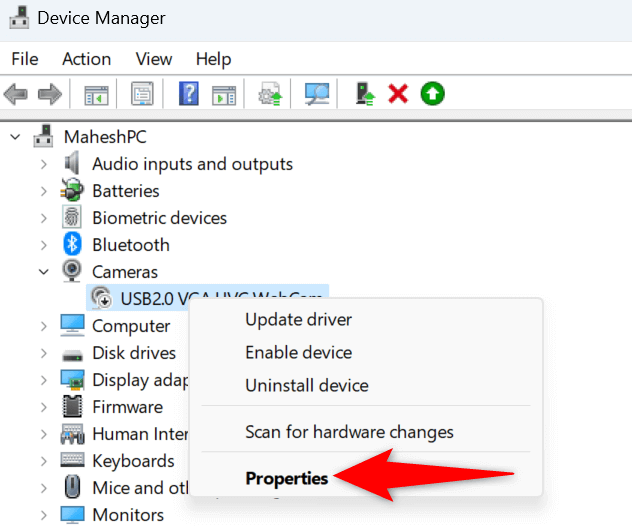Select Audio inputs and outputs label
Screen dimensions: 632x526
click(x=192, y=164)
